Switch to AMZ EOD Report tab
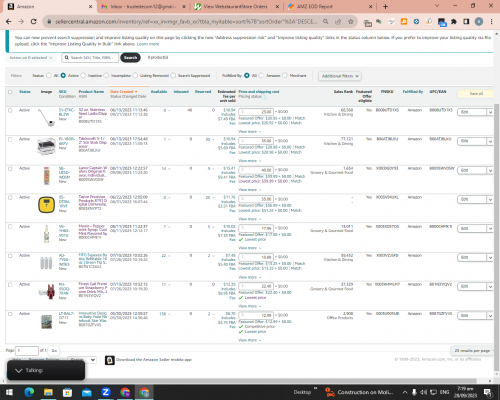 click(330, 6)
